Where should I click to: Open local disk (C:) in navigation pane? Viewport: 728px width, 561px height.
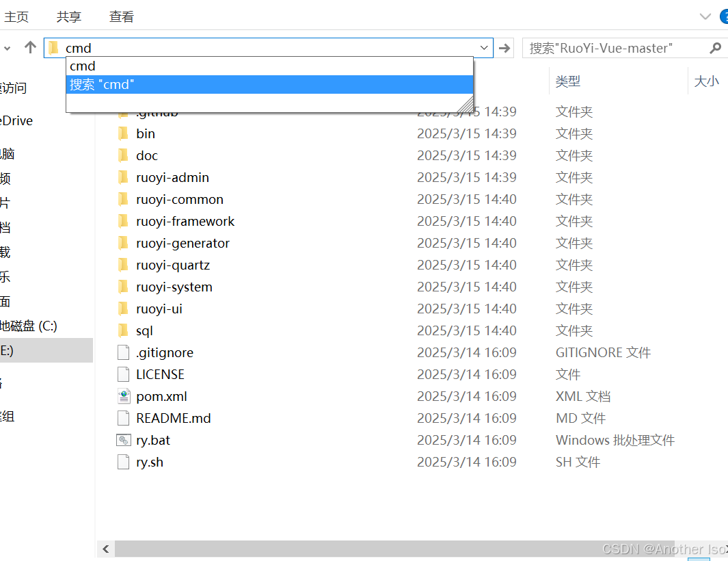tap(28, 326)
